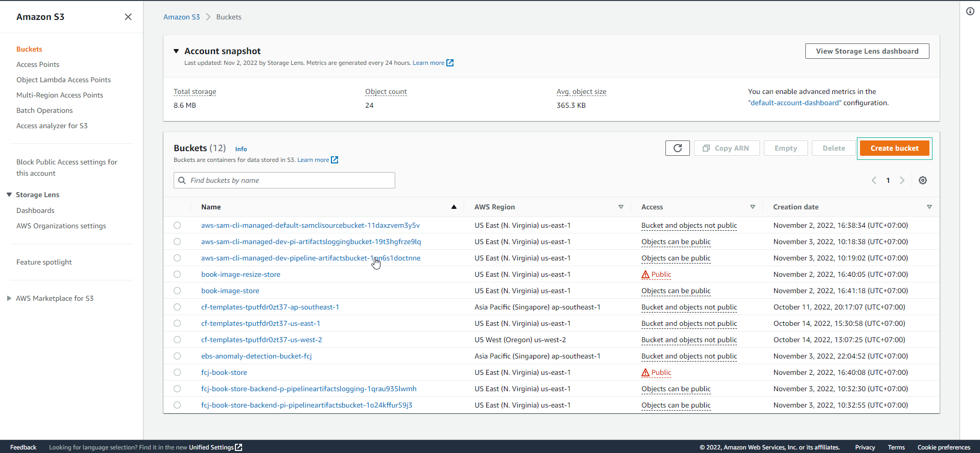Open AWS Organizations settings
The image size is (980, 453).
point(61,226)
